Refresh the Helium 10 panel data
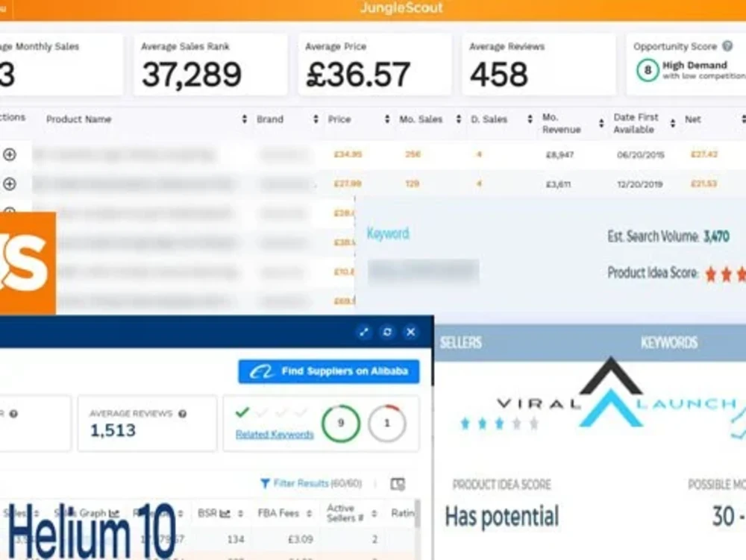Viewport: 746px width, 560px height. pos(387,332)
